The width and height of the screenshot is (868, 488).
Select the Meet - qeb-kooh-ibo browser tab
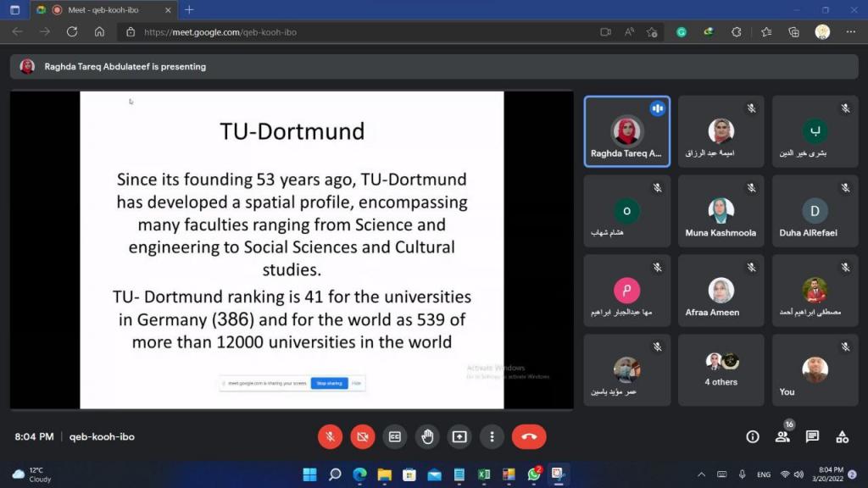(x=102, y=10)
